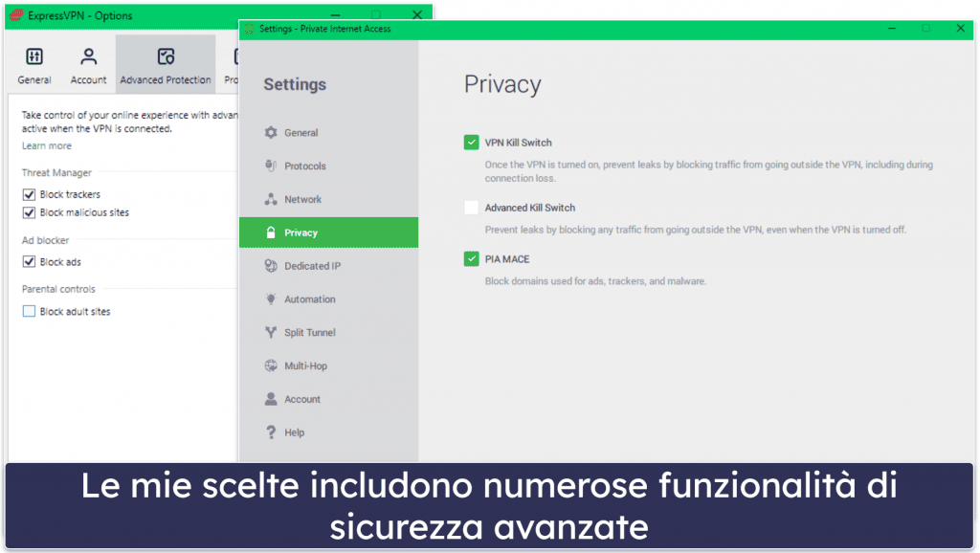The height and width of the screenshot is (553, 980).
Task: Click the padlock icon beside Privacy
Action: coord(271,232)
